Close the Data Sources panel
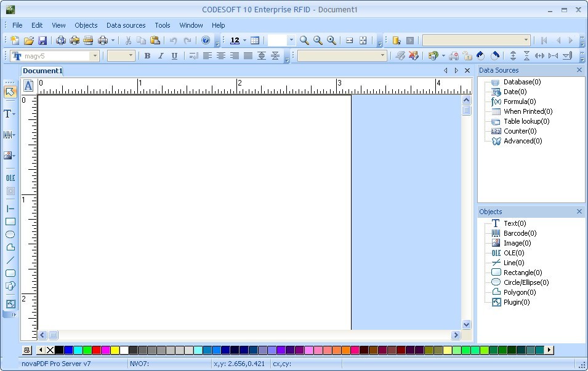This screenshot has width=588, height=371. pyautogui.click(x=579, y=70)
